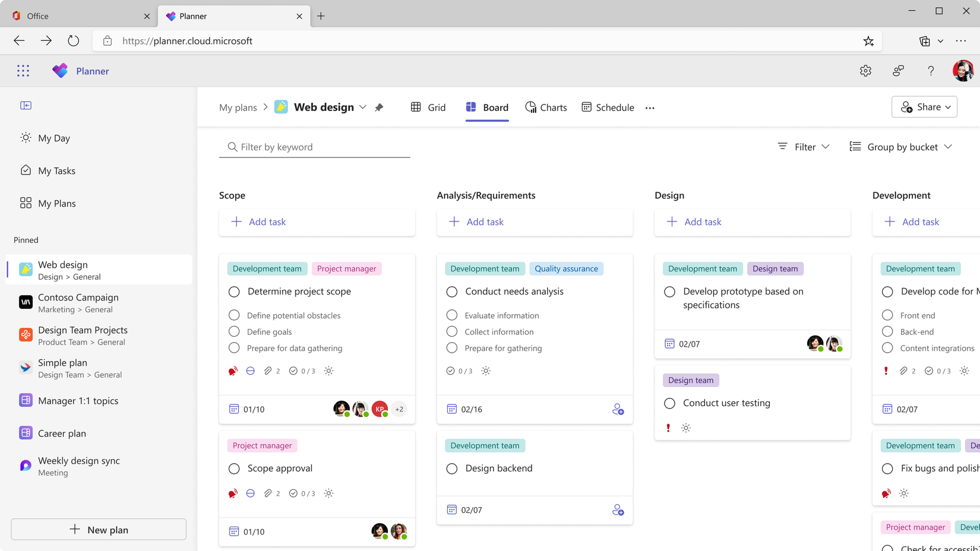The height and width of the screenshot is (551, 980).
Task: Click New plan at the sidebar bottom
Action: pos(98,529)
